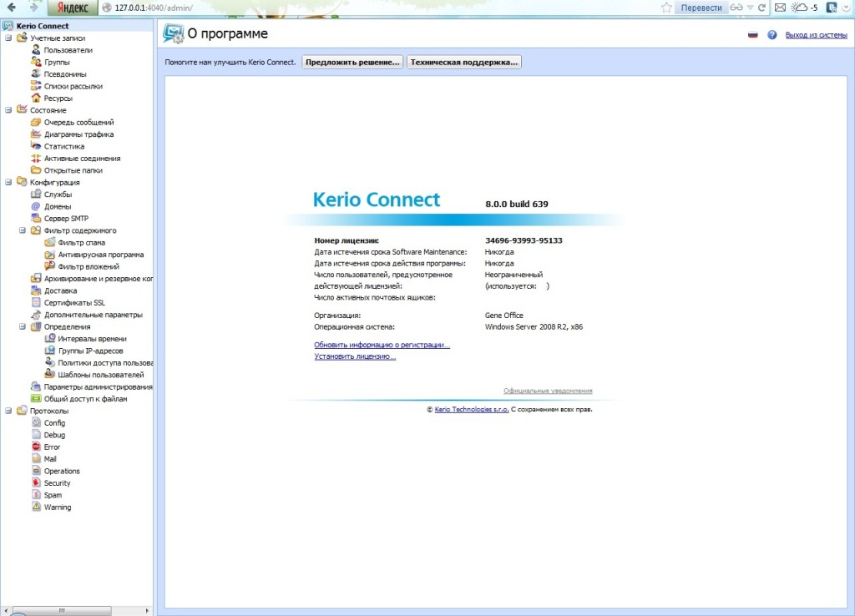This screenshot has height=616, width=855.
Task: Collapse the Состояние tree node
Action: (x=8, y=110)
